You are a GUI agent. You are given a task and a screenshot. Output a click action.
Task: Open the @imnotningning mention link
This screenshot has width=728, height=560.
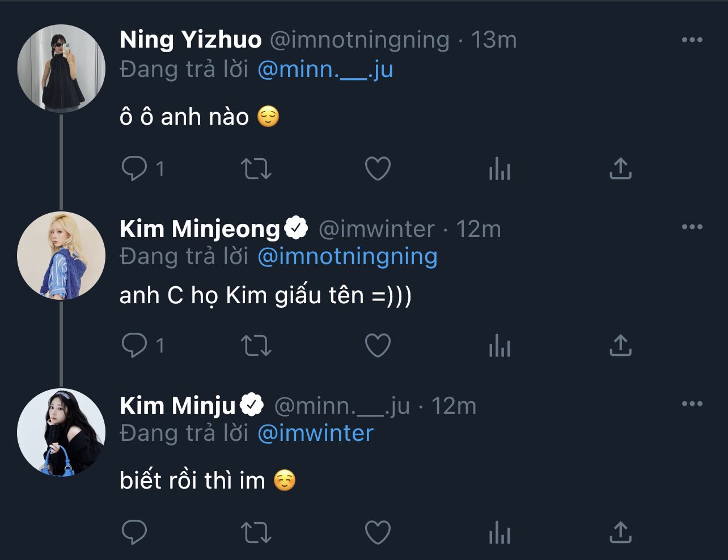347,257
